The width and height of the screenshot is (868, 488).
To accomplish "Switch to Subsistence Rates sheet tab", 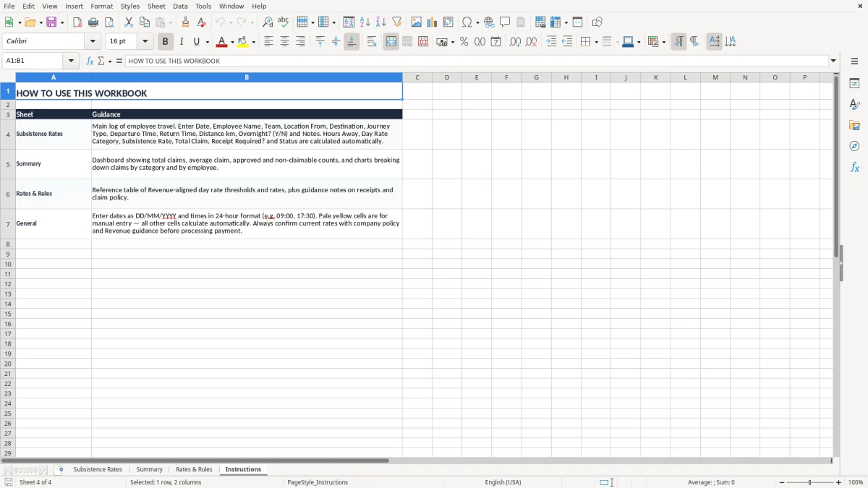I will coord(98,470).
